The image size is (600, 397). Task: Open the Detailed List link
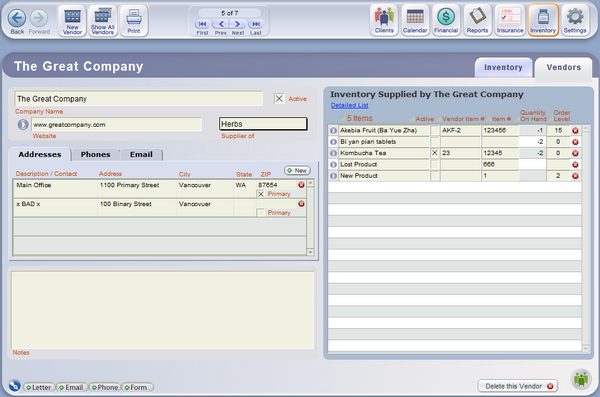tap(349, 105)
